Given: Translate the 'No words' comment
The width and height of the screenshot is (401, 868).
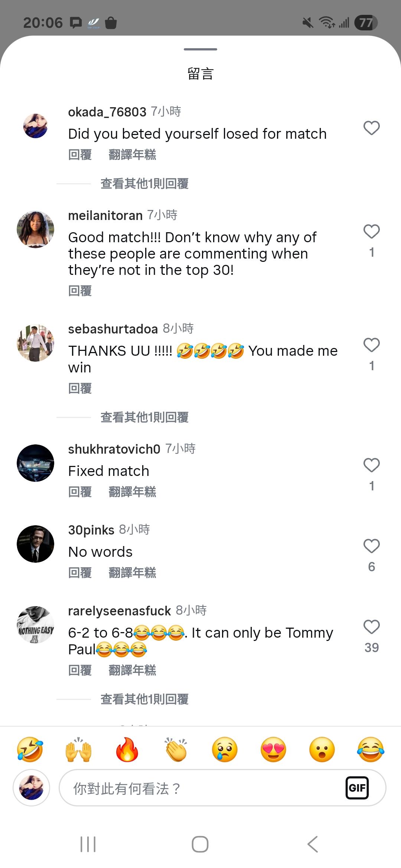Looking at the screenshot, I should 132,573.
